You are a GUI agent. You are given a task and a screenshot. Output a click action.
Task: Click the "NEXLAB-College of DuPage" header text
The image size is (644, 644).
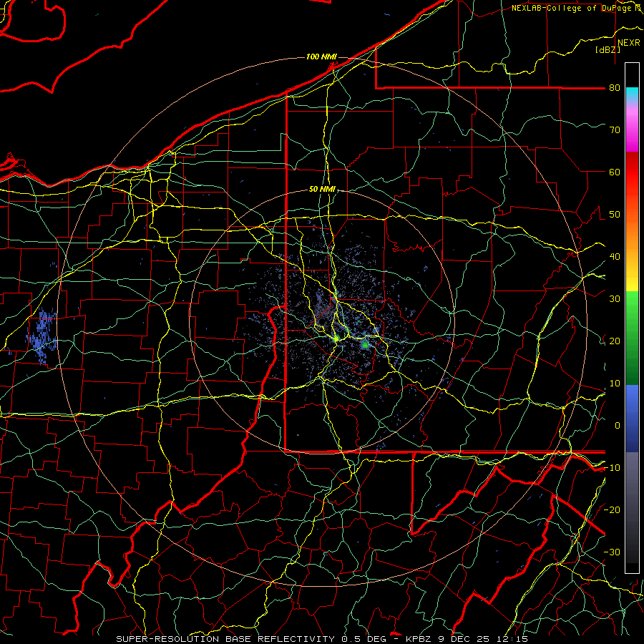point(571,8)
